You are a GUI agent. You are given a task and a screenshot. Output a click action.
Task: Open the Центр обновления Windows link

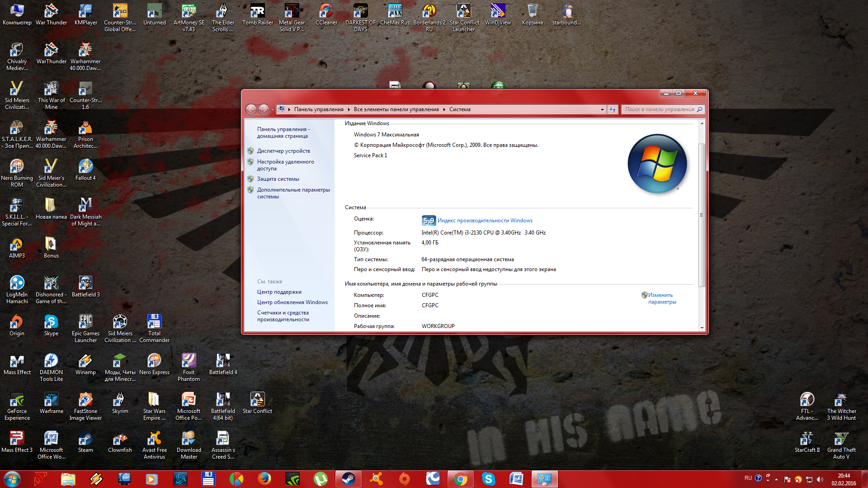[292, 302]
